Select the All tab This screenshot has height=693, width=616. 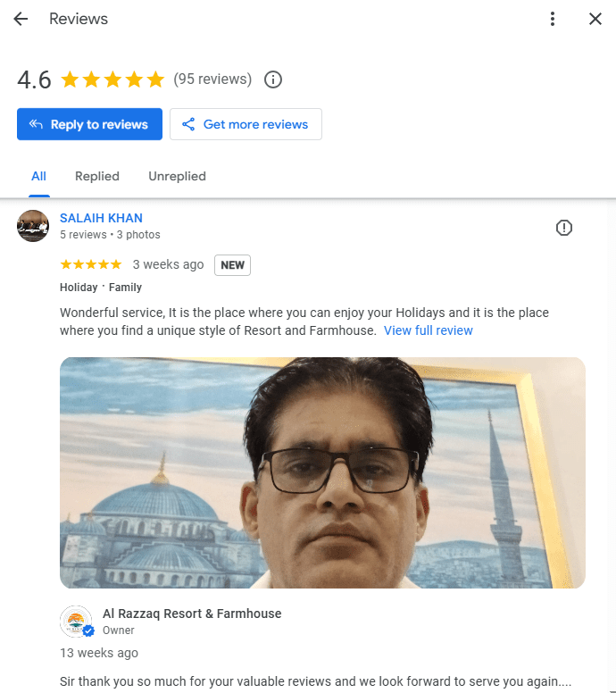tap(38, 176)
